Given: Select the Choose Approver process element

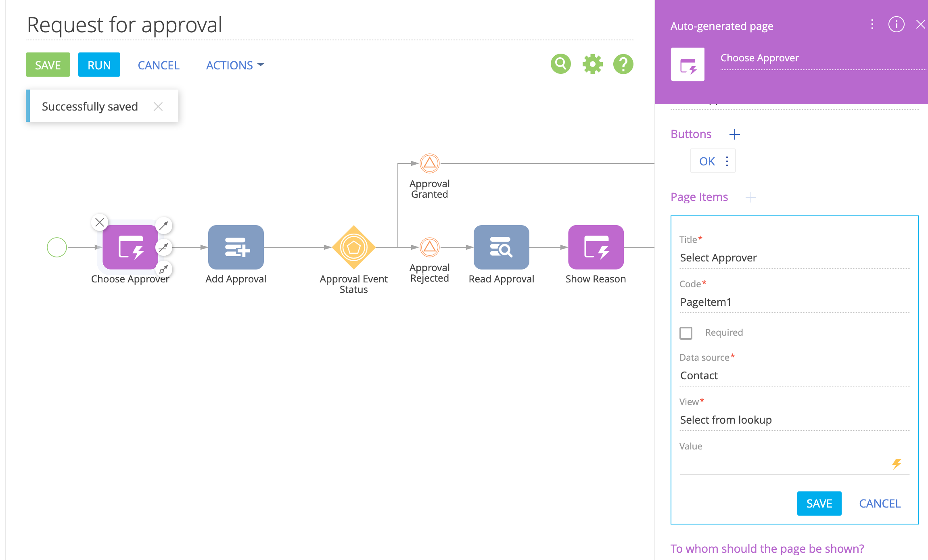Looking at the screenshot, I should [130, 247].
